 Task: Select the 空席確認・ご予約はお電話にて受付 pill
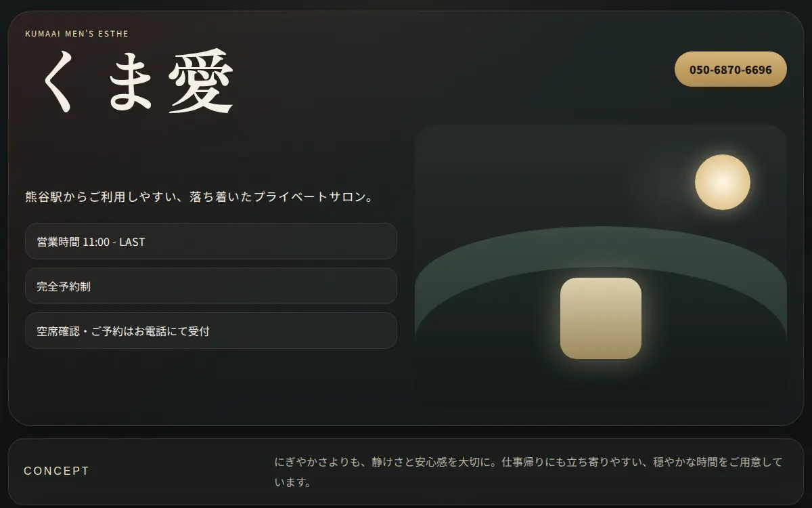211,331
